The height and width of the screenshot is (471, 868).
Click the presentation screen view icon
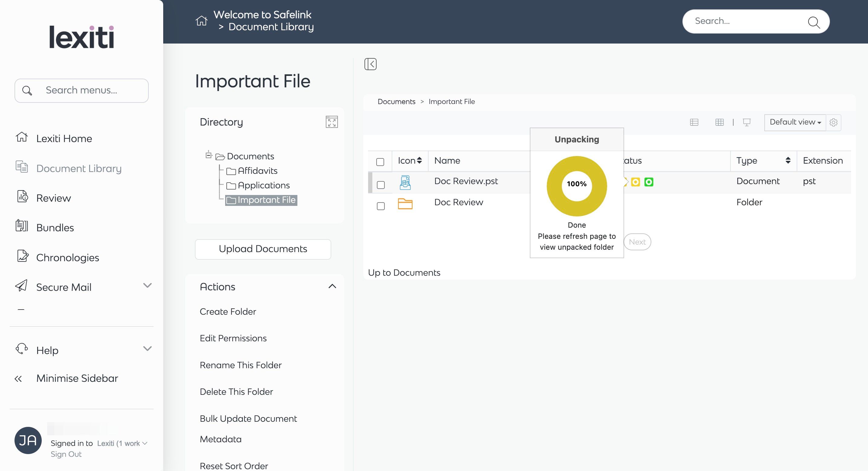point(747,122)
